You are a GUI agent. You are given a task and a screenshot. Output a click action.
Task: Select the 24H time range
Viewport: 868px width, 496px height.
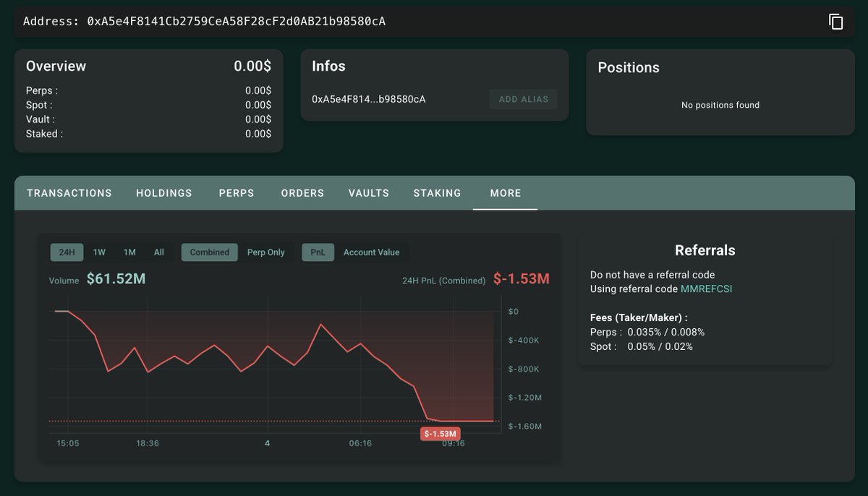[x=67, y=252]
